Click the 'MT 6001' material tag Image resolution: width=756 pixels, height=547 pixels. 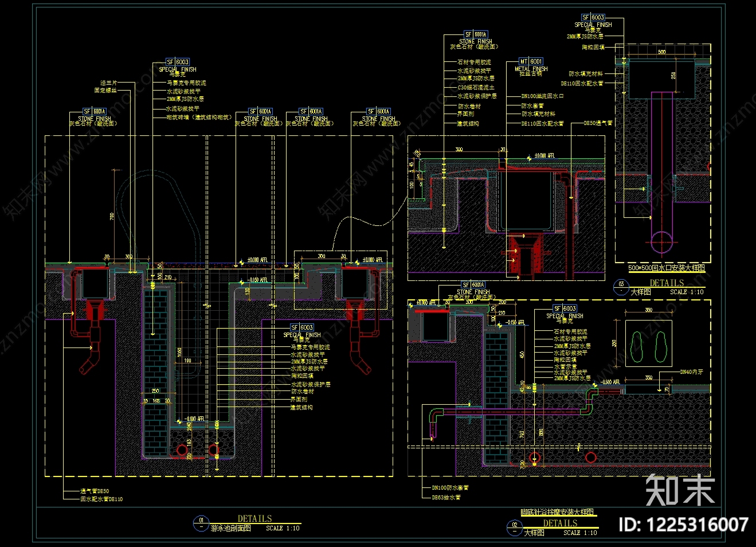[x=531, y=61]
